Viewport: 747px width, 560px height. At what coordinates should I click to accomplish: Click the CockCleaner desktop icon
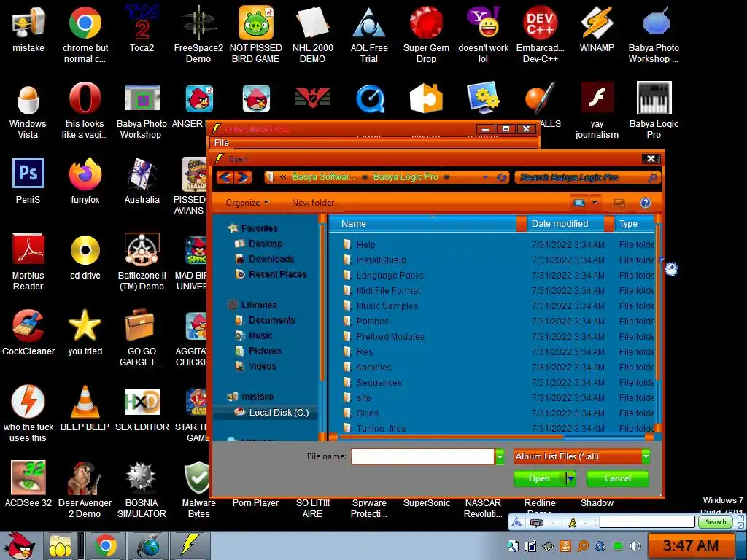[28, 332]
